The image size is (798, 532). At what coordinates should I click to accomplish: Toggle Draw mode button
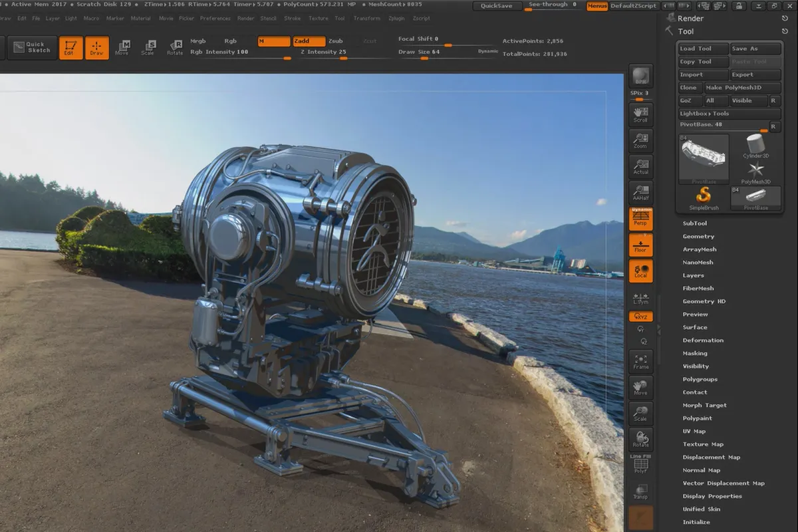click(x=97, y=48)
